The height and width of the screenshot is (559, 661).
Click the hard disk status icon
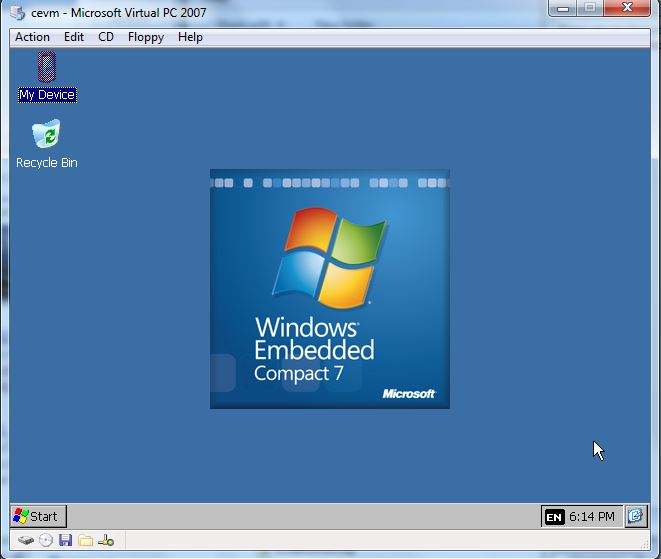(26, 540)
